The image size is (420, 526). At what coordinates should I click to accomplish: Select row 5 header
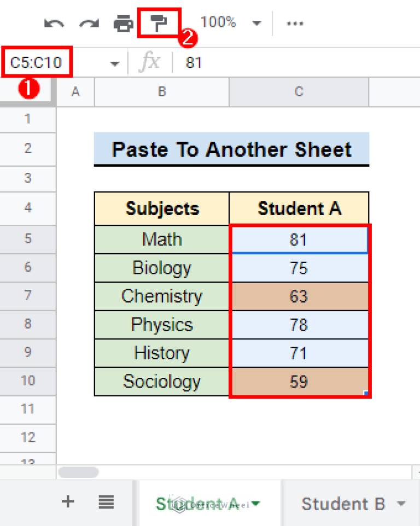point(28,239)
